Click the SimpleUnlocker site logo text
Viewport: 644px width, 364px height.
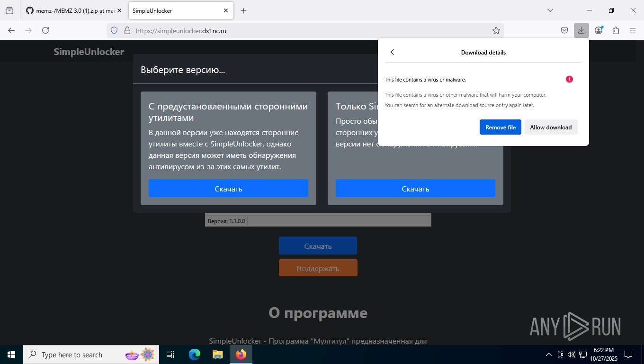(x=89, y=52)
